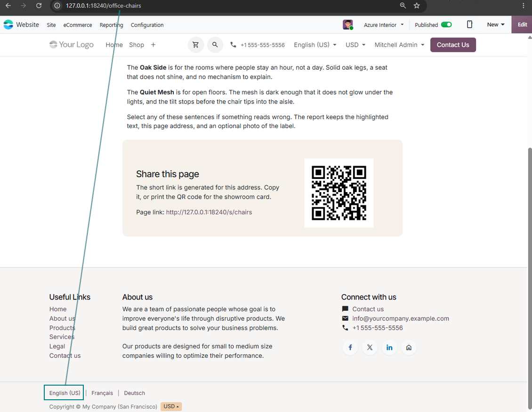Click the bold Oak Side text

(153, 67)
